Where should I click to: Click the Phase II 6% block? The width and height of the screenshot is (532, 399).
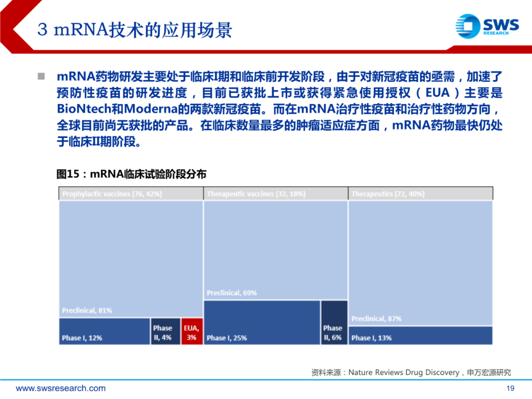(x=334, y=323)
